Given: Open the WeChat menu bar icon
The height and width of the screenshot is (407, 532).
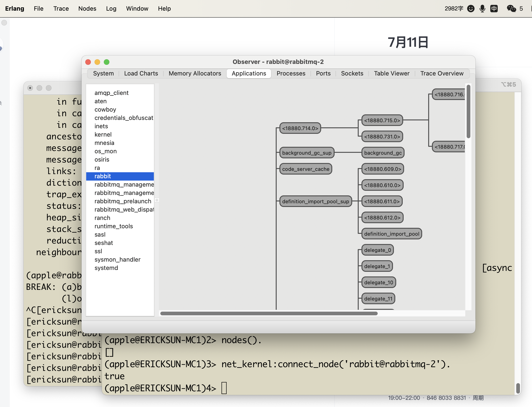Looking at the screenshot, I should point(511,9).
